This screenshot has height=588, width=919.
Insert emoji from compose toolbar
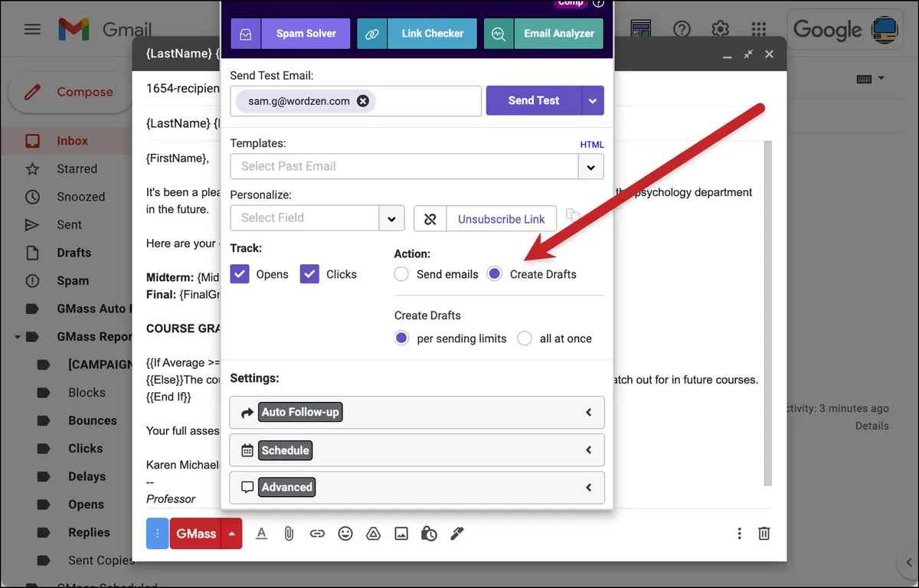pyautogui.click(x=345, y=534)
